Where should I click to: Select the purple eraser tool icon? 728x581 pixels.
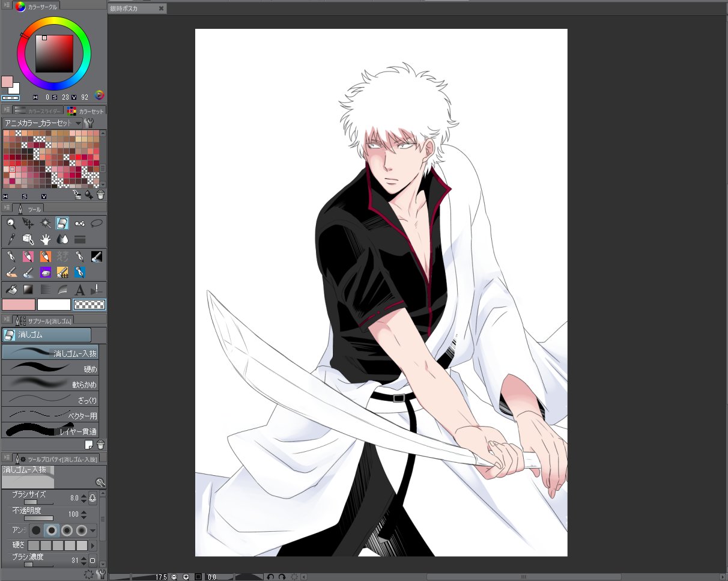tap(45, 273)
